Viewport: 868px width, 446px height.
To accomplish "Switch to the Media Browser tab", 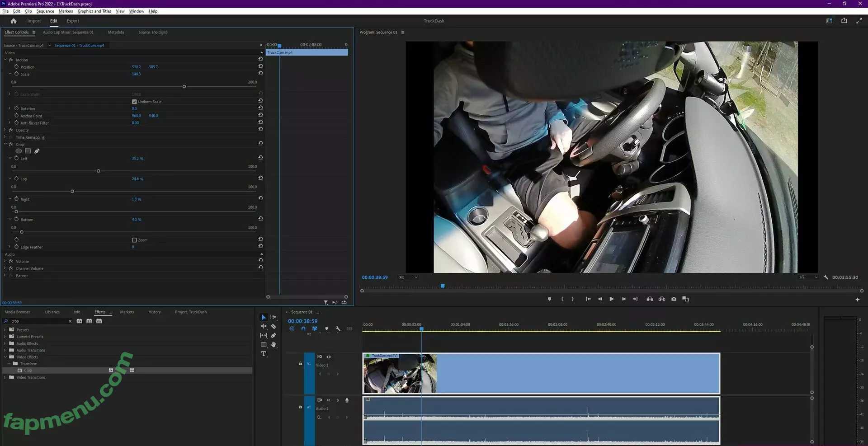I will coord(17,312).
